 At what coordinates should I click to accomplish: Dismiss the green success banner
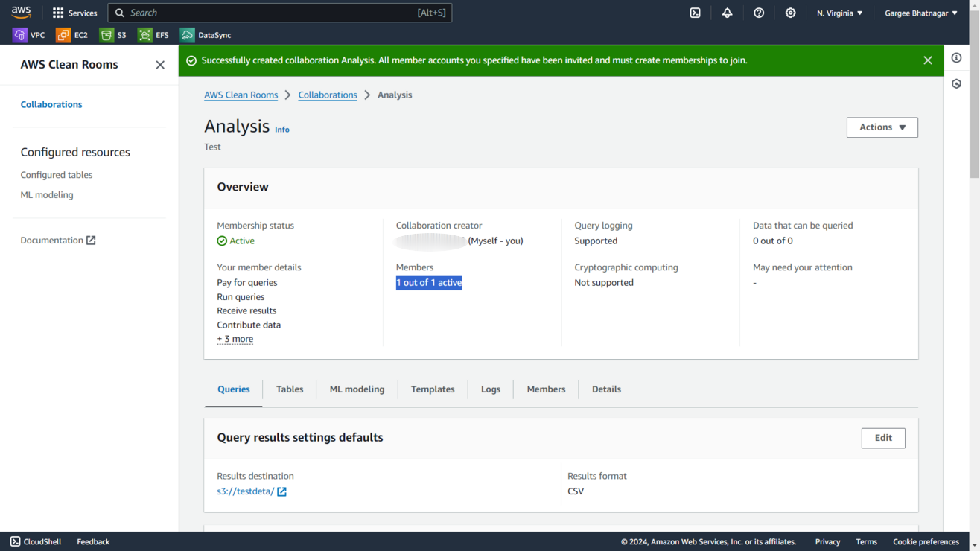pos(927,60)
